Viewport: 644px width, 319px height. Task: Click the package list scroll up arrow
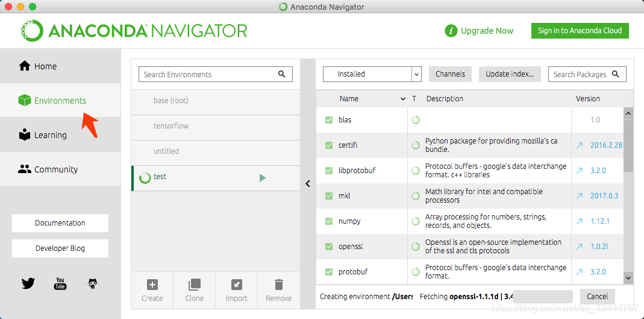point(628,113)
